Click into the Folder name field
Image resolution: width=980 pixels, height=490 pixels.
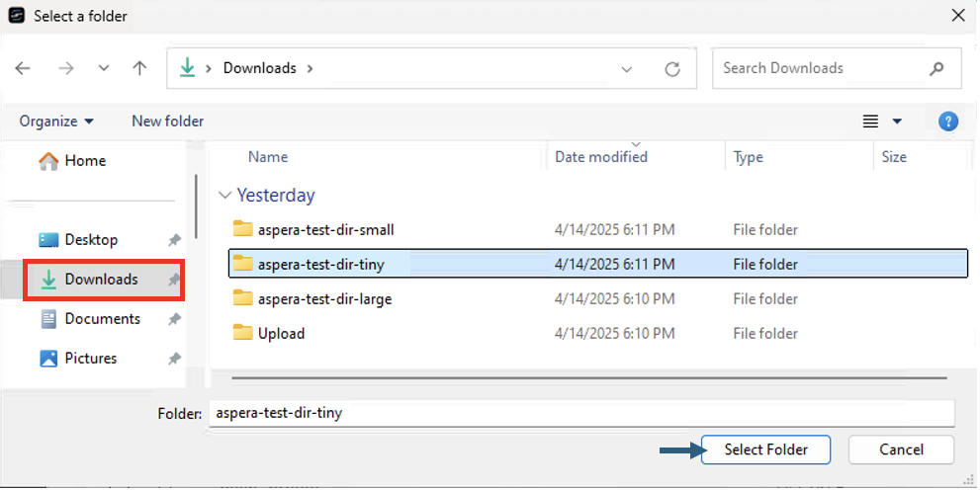click(x=581, y=413)
